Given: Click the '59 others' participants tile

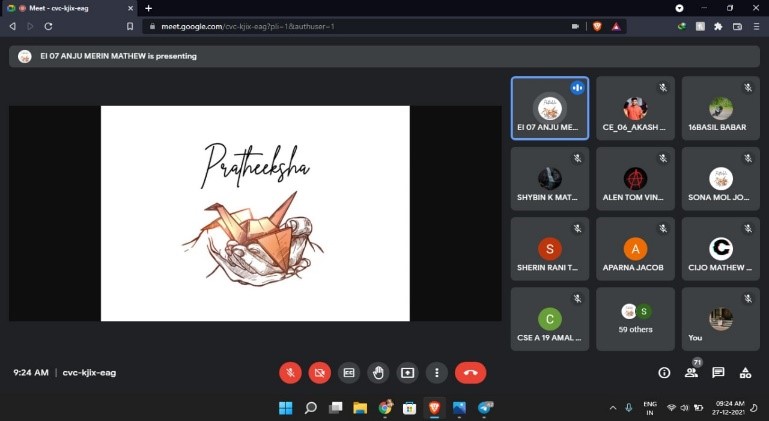Looking at the screenshot, I should point(635,319).
